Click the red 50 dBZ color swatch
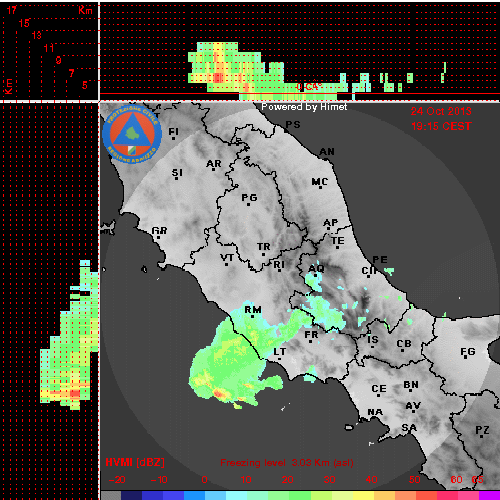Viewport: 500px width, 500px height. [x=415, y=495]
